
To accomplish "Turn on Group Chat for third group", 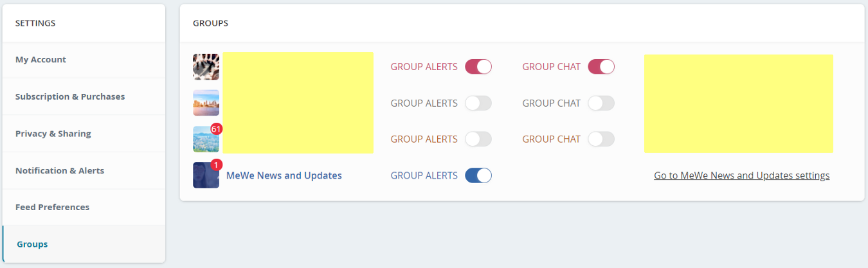I will 601,139.
